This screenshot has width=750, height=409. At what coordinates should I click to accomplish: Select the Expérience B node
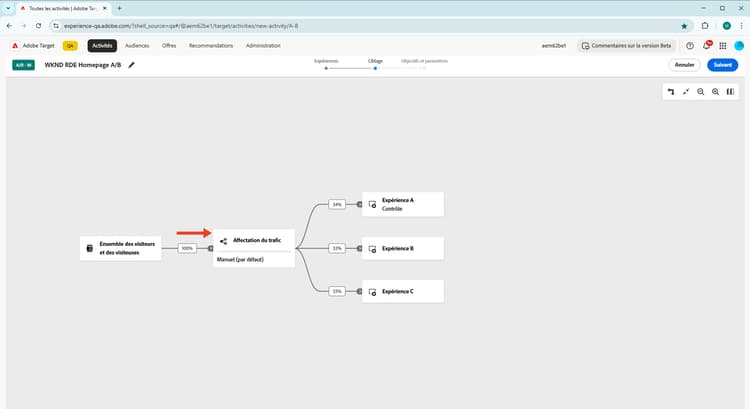[x=403, y=248]
